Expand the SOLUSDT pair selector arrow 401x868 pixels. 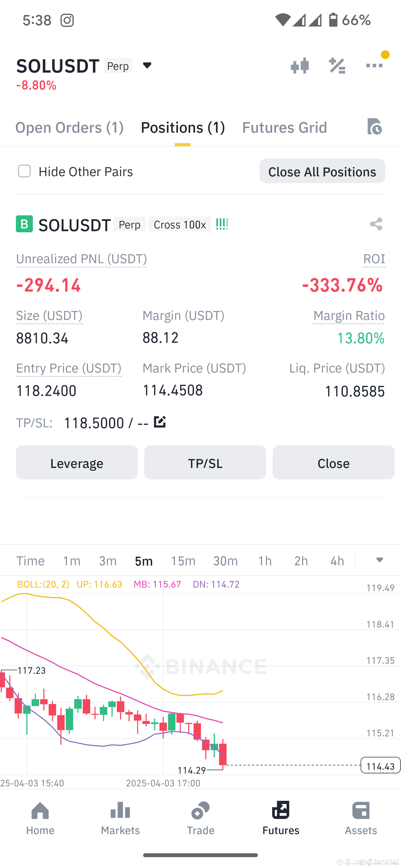coord(147,65)
